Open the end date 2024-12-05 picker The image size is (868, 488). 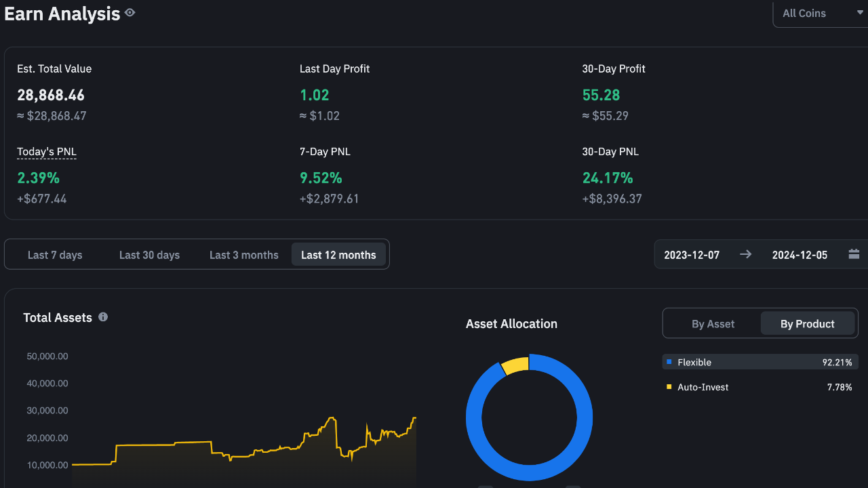pos(800,254)
